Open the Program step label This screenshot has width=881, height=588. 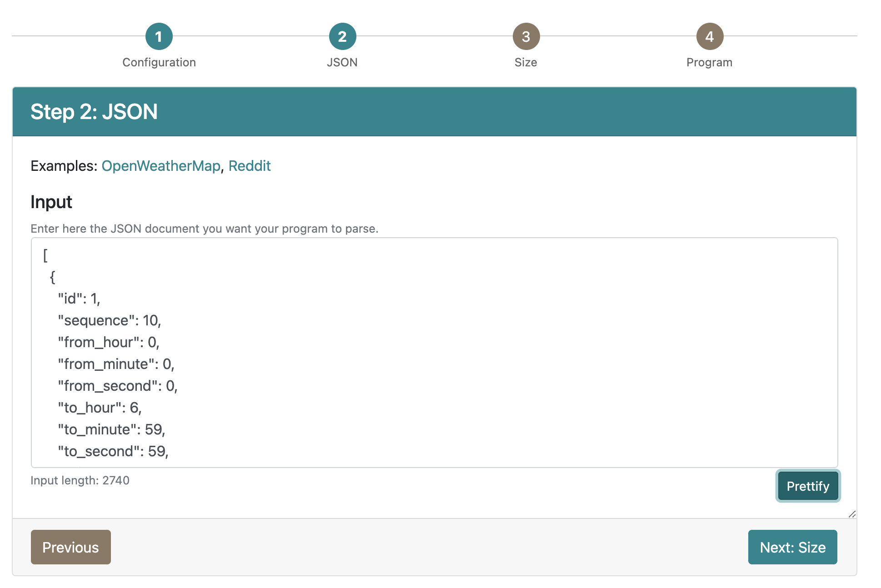(710, 62)
